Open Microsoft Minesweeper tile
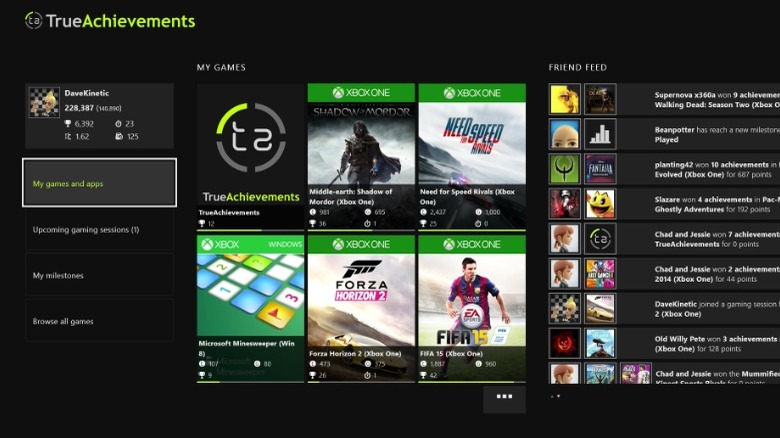Viewport: 780px width, 438px height. [250, 309]
